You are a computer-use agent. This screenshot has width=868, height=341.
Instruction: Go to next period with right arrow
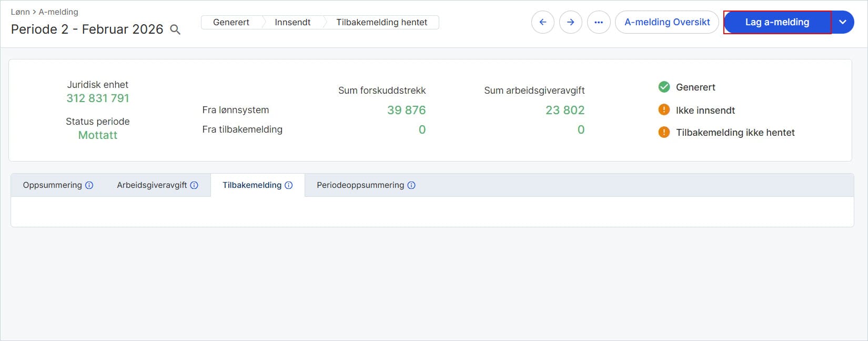coord(571,22)
